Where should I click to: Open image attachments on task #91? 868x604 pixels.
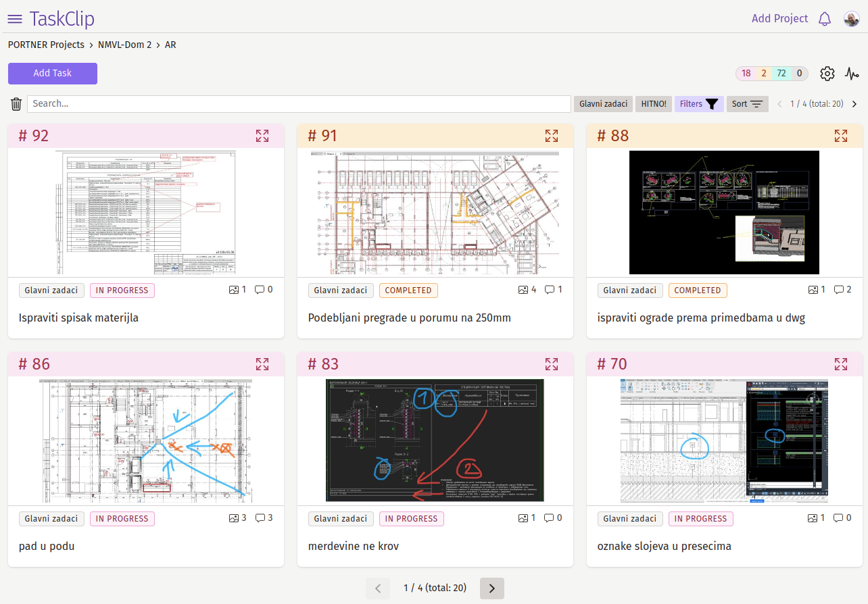pyautogui.click(x=526, y=290)
